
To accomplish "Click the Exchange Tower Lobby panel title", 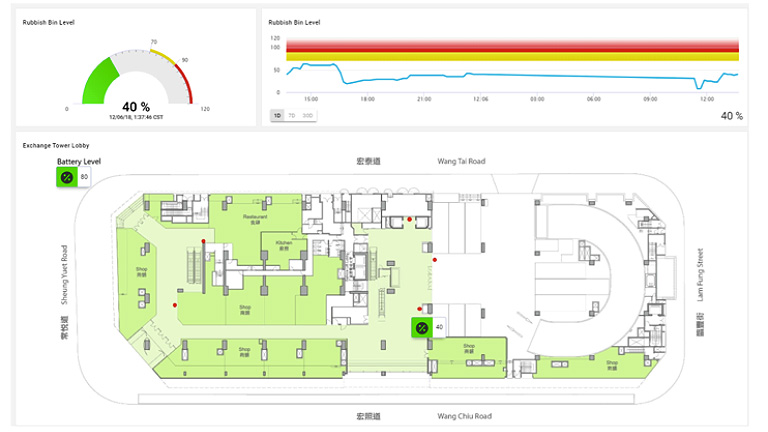I will pyautogui.click(x=54, y=146).
